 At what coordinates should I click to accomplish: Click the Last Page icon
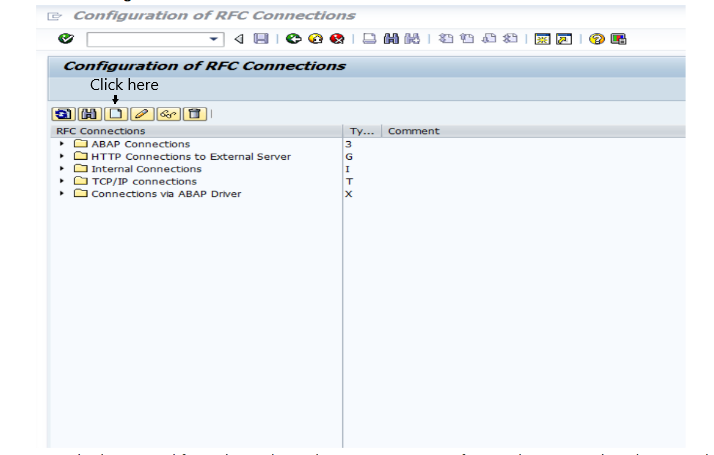510,39
